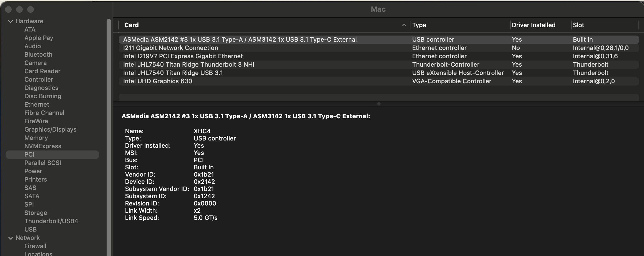
Task: Select Ethernet in the Hardware list
Action: pos(37,104)
